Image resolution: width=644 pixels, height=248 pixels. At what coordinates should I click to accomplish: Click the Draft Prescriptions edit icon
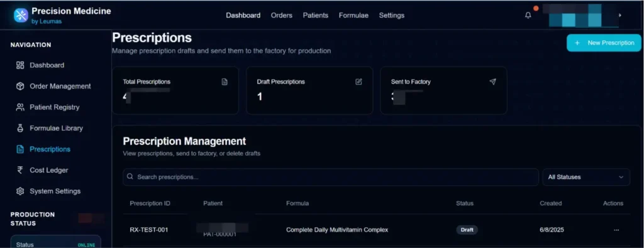pos(358,82)
